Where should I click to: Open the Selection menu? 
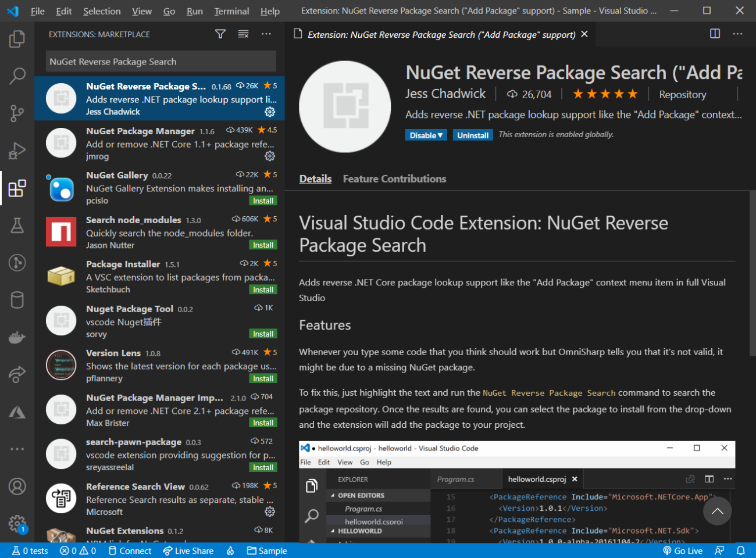point(102,11)
